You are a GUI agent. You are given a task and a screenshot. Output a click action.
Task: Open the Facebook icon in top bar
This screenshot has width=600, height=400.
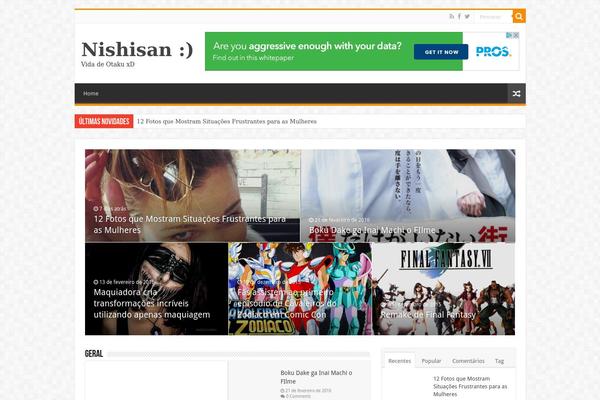point(459,16)
